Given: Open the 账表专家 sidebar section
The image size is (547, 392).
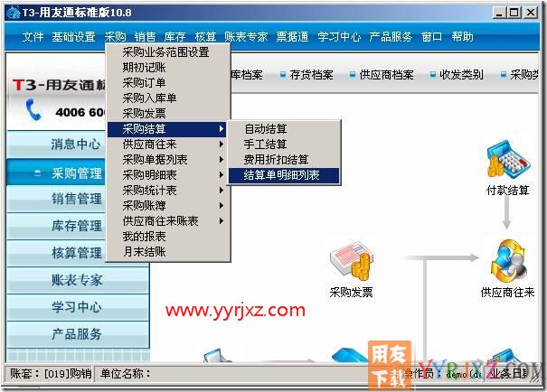Looking at the screenshot, I should click(79, 280).
